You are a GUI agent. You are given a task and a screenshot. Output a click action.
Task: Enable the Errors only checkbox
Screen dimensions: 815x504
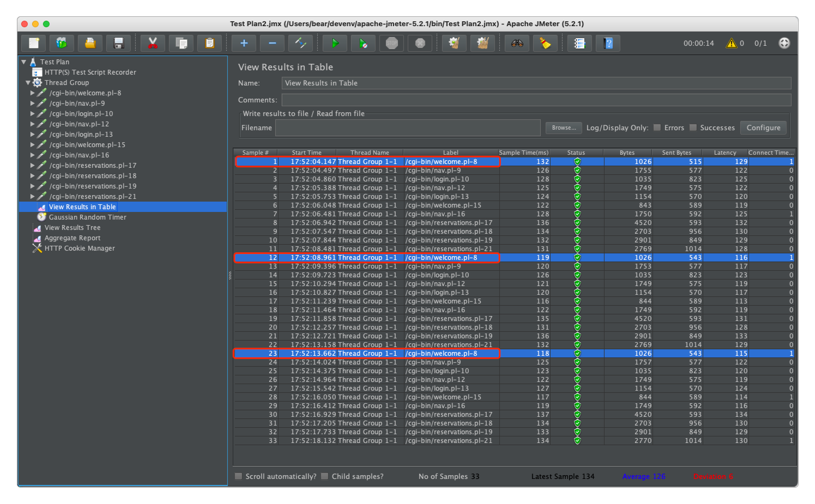(657, 127)
